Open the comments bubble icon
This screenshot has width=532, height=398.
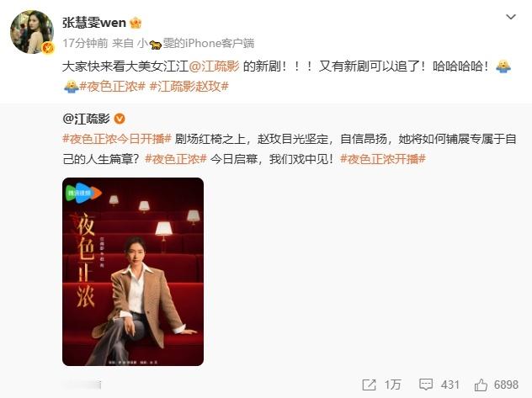click(426, 385)
